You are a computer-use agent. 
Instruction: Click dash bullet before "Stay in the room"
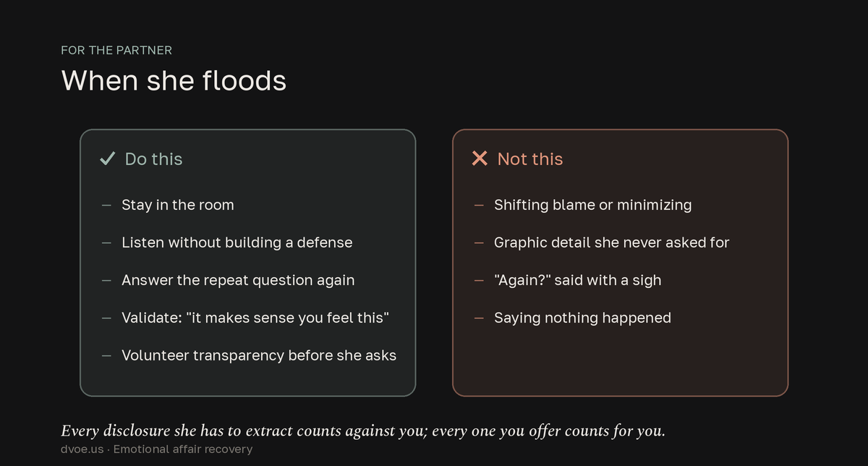106,206
